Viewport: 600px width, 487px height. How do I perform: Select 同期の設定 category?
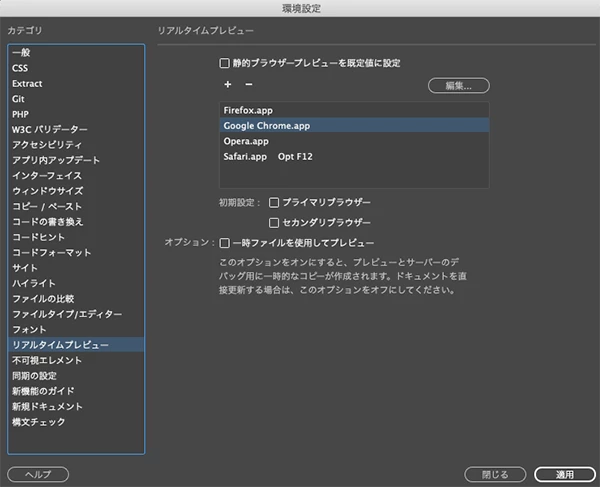(76, 376)
